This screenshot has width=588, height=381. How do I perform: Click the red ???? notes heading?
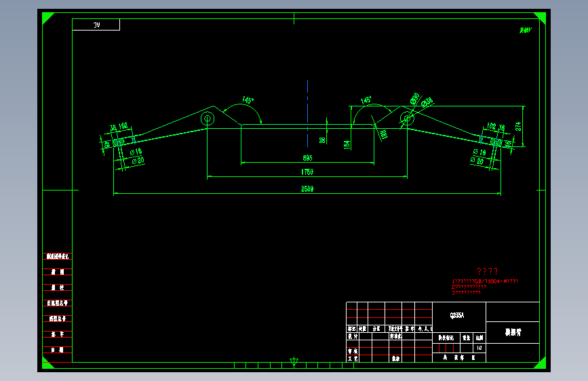487,271
